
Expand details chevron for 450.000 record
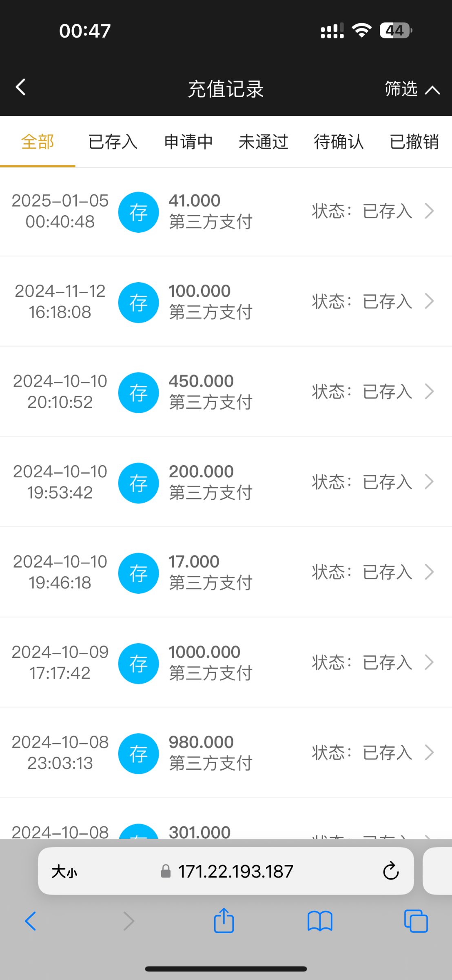coord(429,392)
